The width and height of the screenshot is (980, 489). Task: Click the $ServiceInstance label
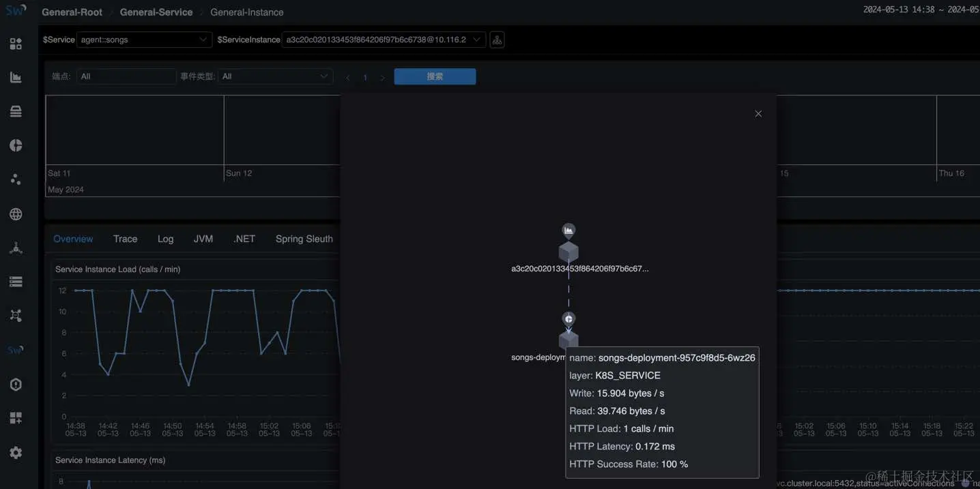point(248,40)
